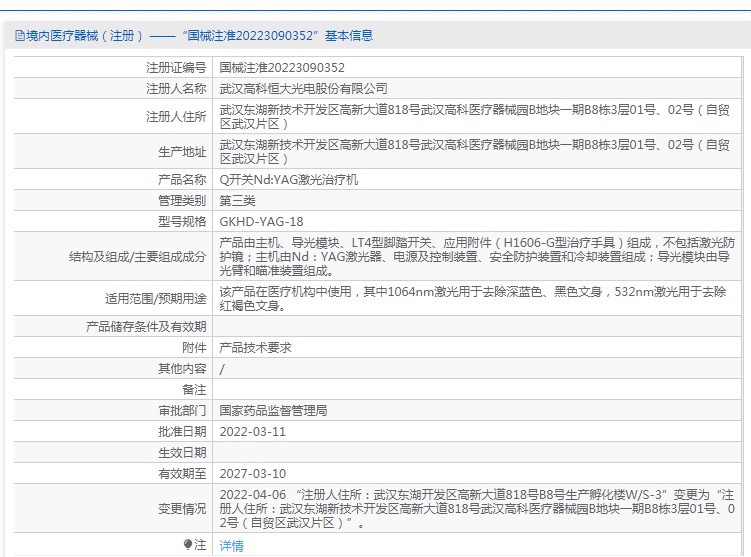
Task: Select model value GKHD-YAG-18
Action: click(262, 222)
